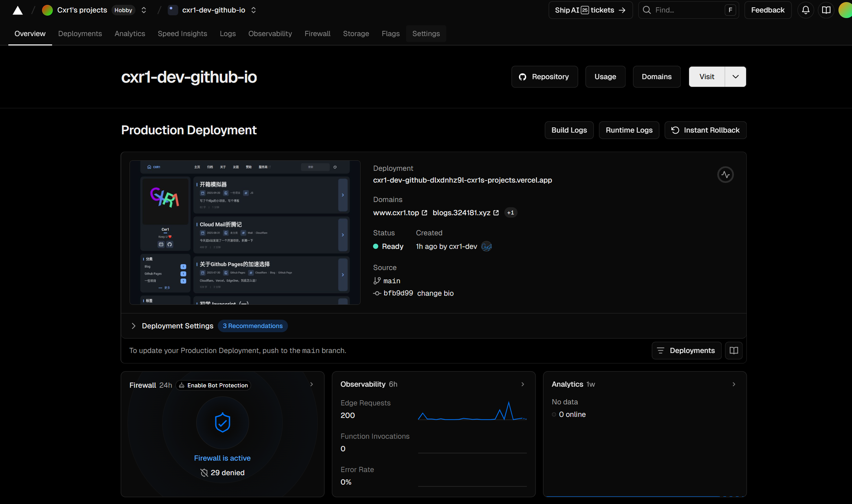Open the Build Logs

[569, 130]
